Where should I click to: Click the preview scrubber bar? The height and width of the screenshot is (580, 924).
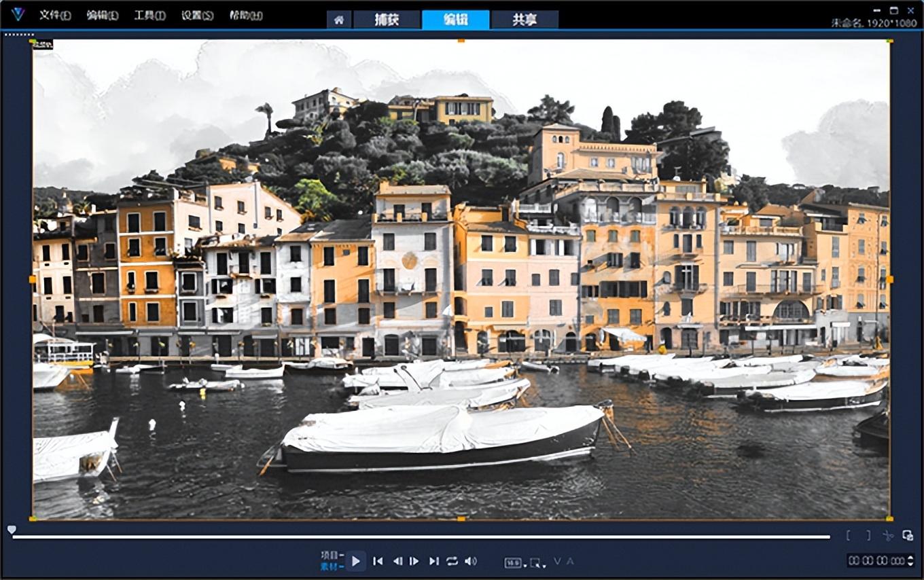point(421,537)
